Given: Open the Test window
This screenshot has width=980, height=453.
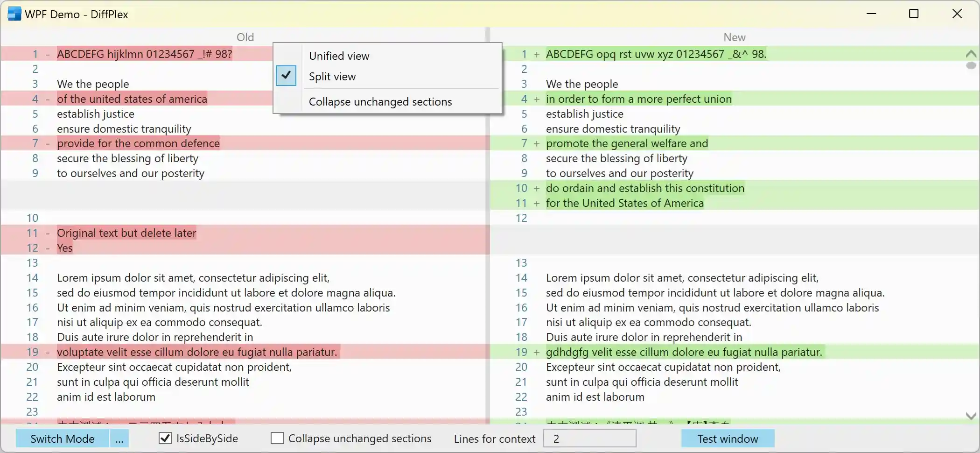Looking at the screenshot, I should tap(727, 438).
